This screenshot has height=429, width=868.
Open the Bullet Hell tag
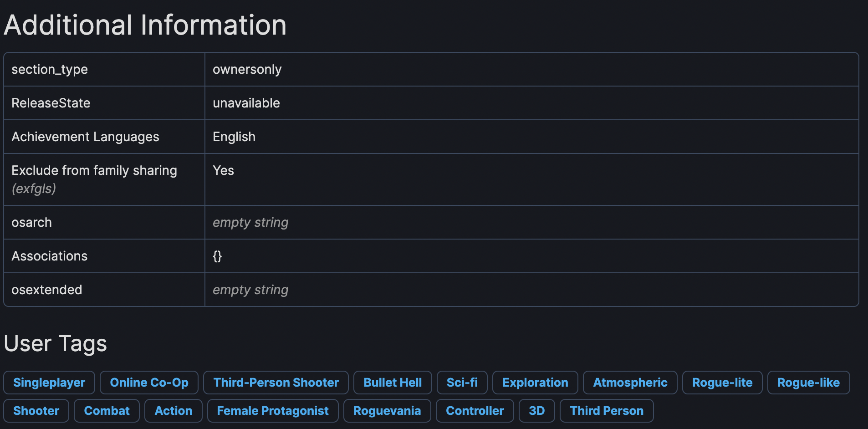[393, 383]
